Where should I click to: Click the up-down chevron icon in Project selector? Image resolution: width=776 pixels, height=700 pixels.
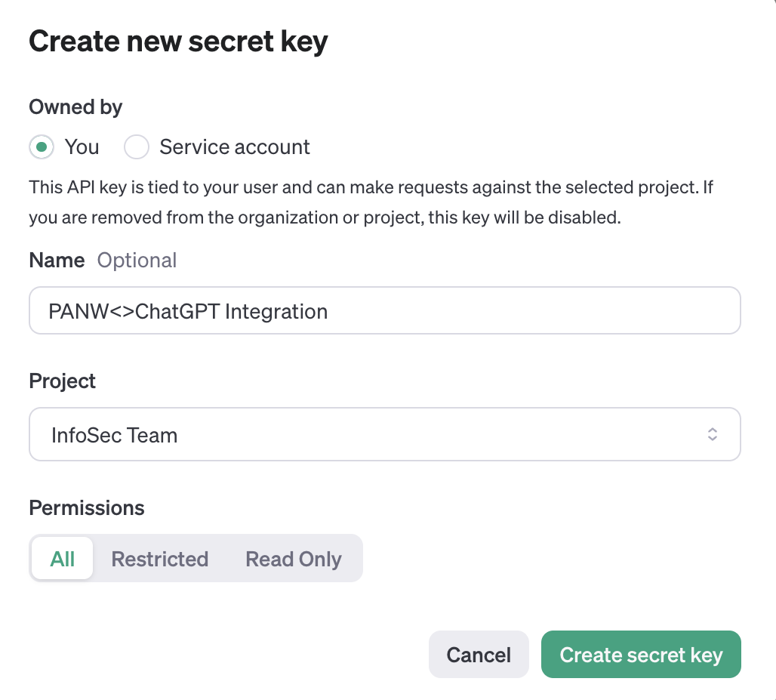(712, 434)
